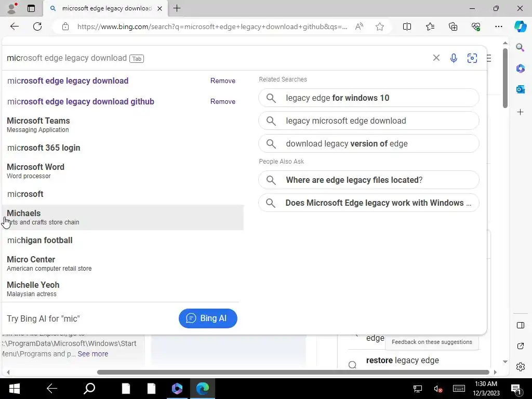Start Read aloud from address bar
Image resolution: width=532 pixels, height=399 pixels.
click(x=360, y=26)
